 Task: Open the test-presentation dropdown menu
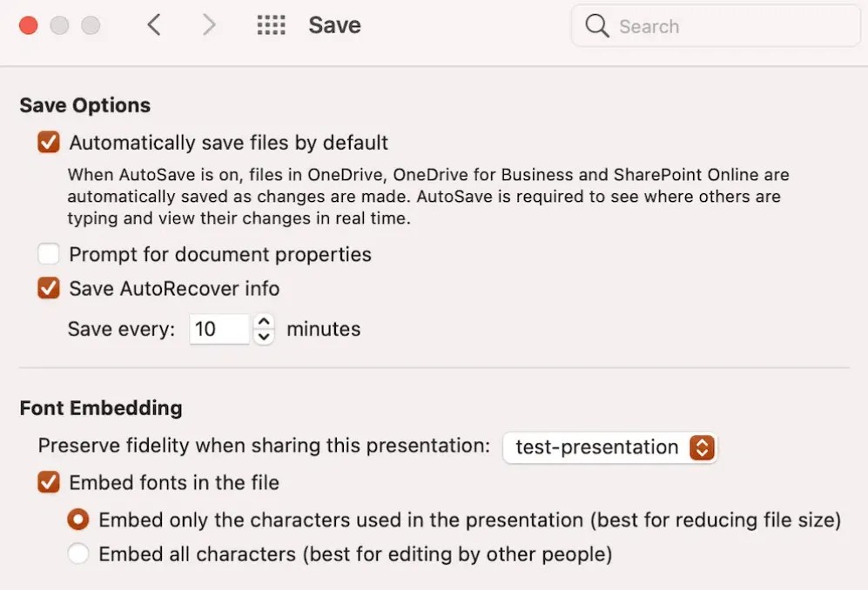point(609,447)
